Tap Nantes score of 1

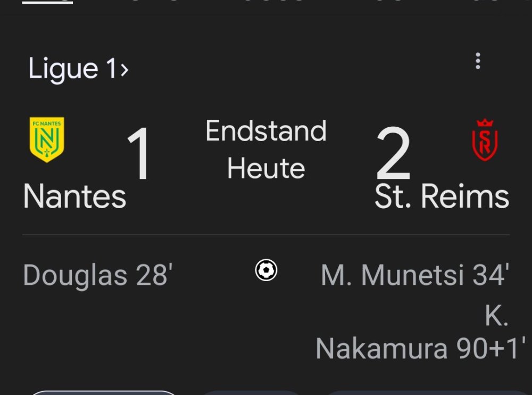coord(139,154)
